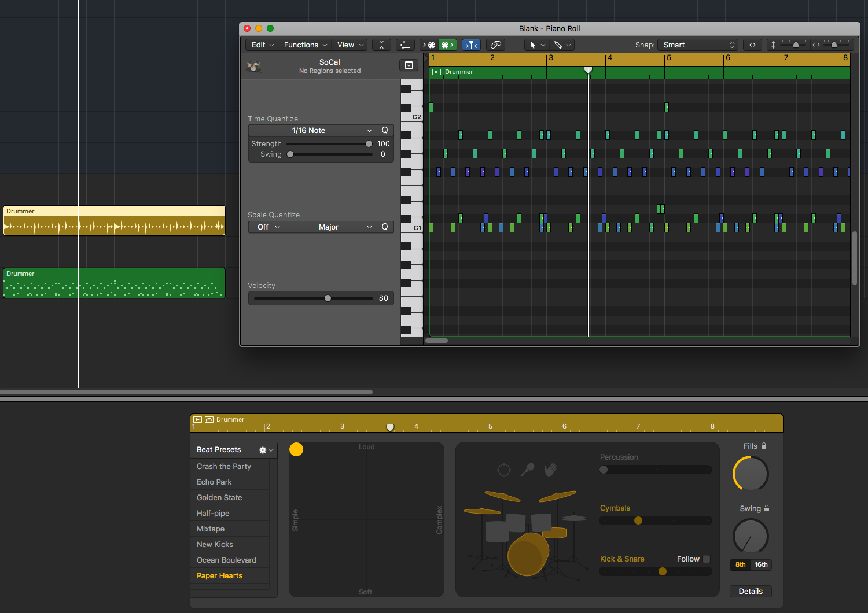Click the Collapse Mode toolbar icon
The width and height of the screenshot is (868, 613).
[x=381, y=45]
